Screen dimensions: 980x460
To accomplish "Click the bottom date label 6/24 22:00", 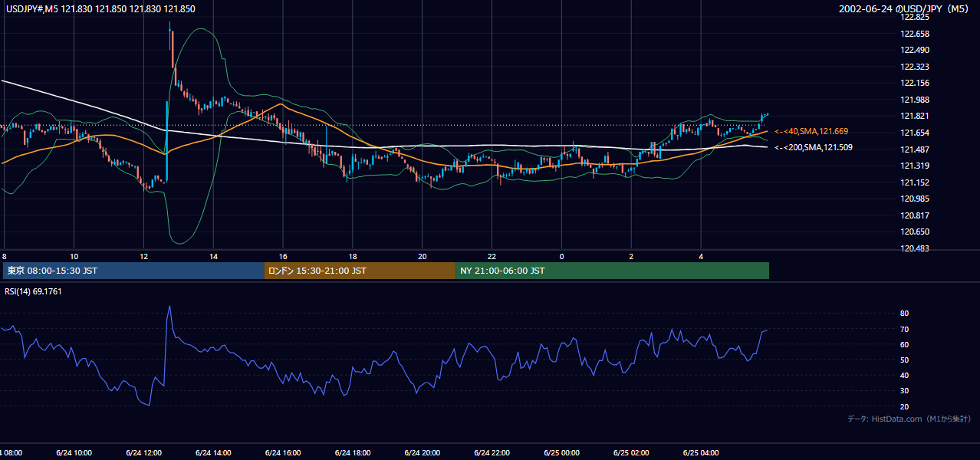I will coord(492,452).
